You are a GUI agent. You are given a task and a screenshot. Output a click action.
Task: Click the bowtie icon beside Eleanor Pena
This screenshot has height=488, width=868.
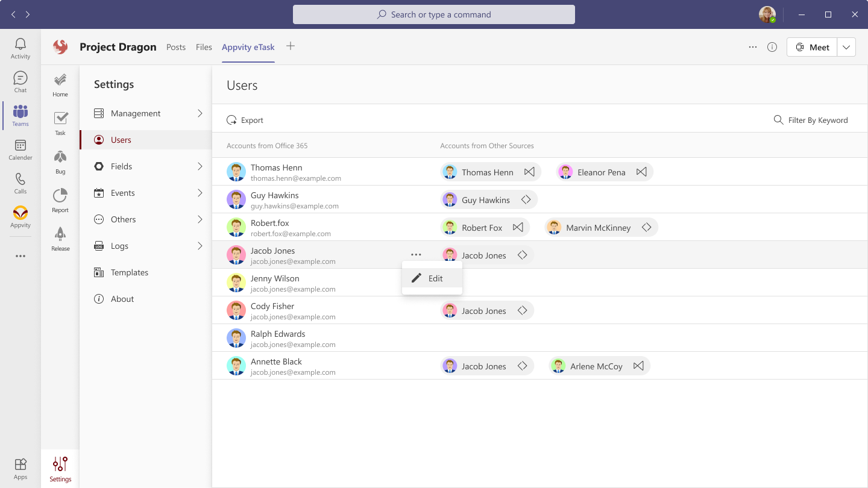tap(641, 172)
